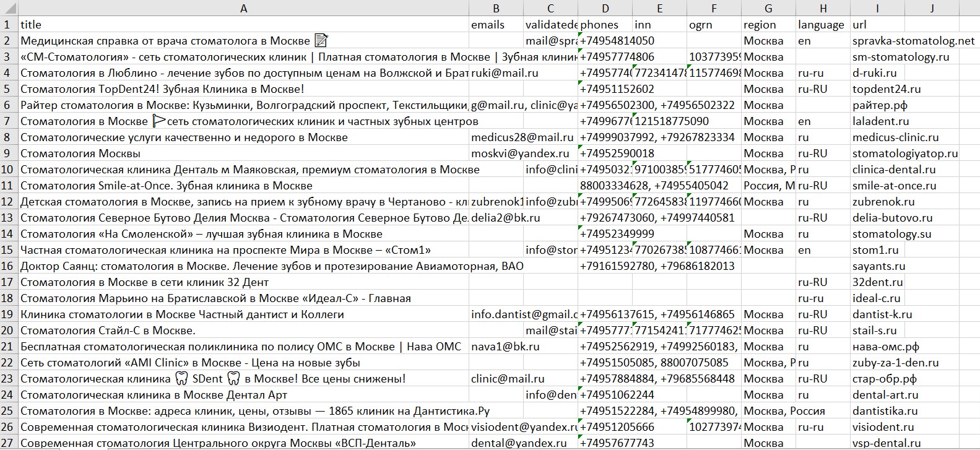Image resolution: width=980 pixels, height=450 pixels.
Task: Click the cell 32dent.ru
Action: click(x=877, y=282)
